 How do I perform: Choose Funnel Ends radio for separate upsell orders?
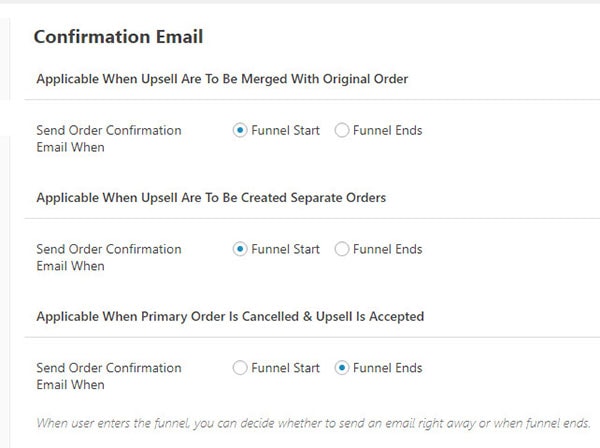[x=342, y=250]
